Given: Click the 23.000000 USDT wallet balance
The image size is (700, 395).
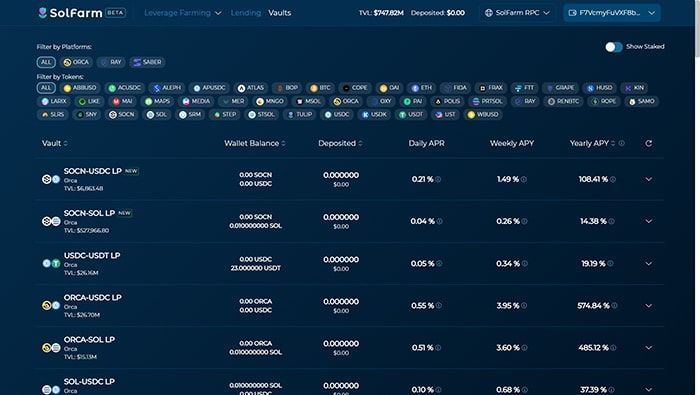Looking at the screenshot, I should click(255, 268).
